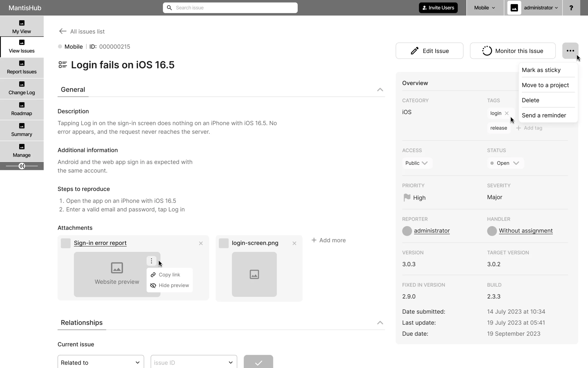The image size is (588, 368).
Task: Remove Sign-in error report attachment
Action: (201, 243)
